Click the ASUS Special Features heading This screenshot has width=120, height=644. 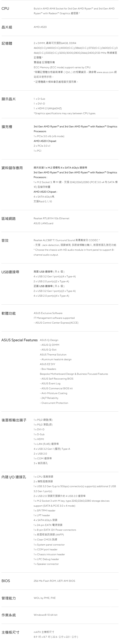point(19,340)
